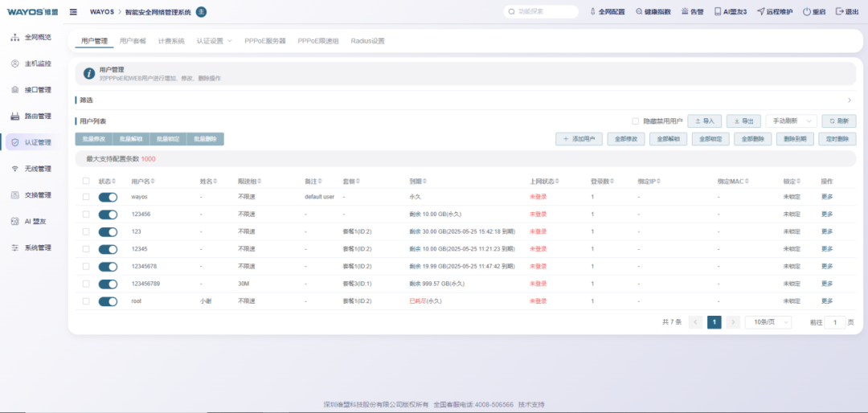
Task: Sort by 到期 column arrows
Action: [424, 181]
